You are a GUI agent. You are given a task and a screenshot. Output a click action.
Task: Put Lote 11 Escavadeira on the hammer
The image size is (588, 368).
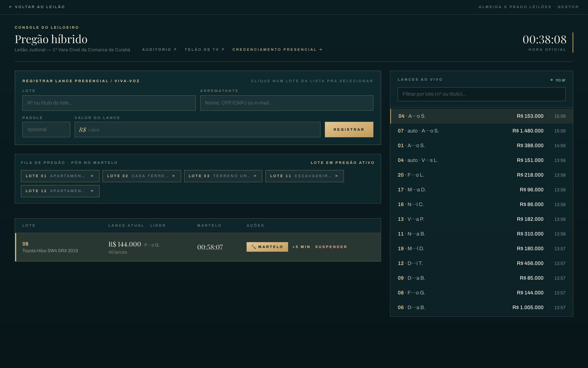tap(305, 176)
